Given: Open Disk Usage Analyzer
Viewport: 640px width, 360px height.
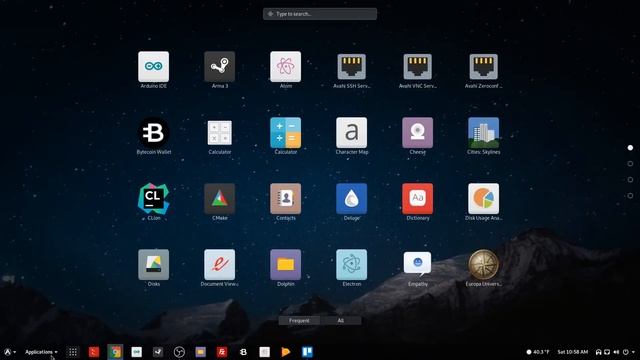Looking at the screenshot, I should [x=484, y=199].
